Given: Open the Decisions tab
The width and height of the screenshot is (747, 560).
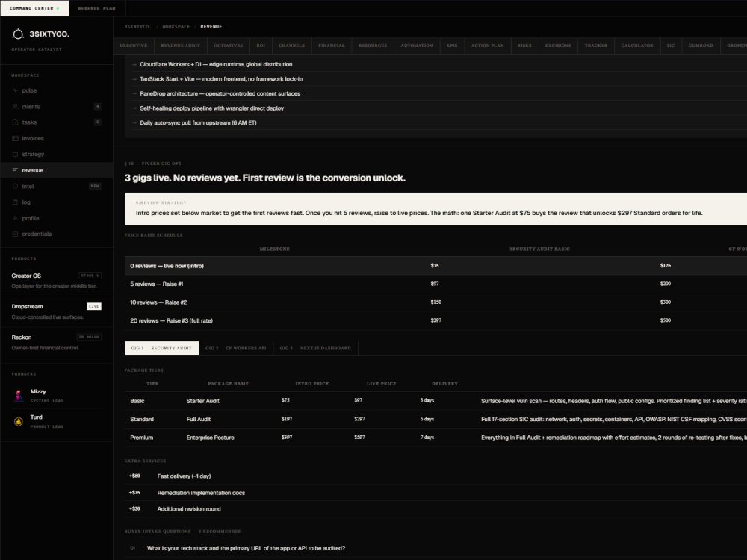Looking at the screenshot, I should (558, 46).
